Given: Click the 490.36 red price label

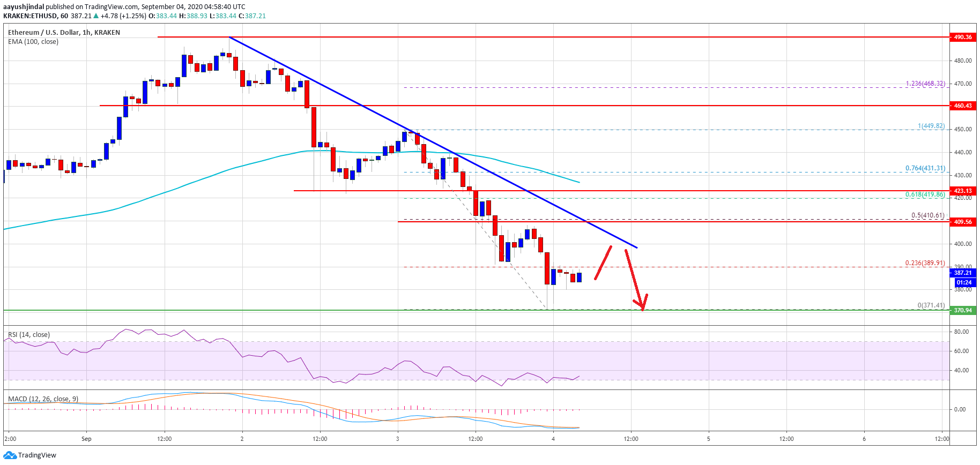Looking at the screenshot, I should (963, 37).
